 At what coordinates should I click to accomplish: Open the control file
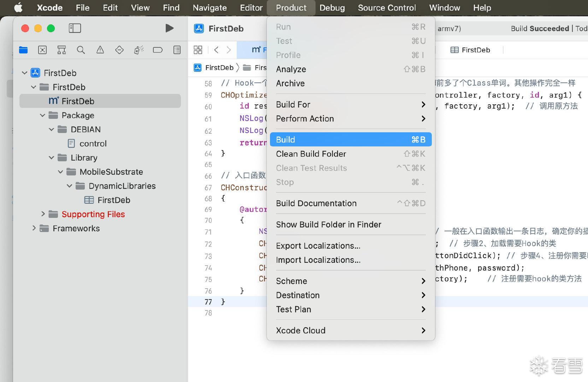93,144
